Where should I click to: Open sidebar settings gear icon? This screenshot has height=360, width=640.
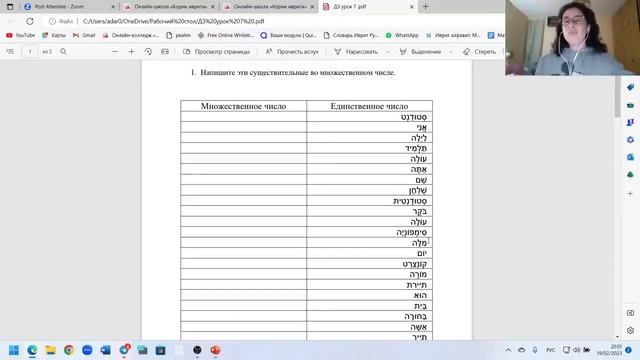click(x=630, y=330)
